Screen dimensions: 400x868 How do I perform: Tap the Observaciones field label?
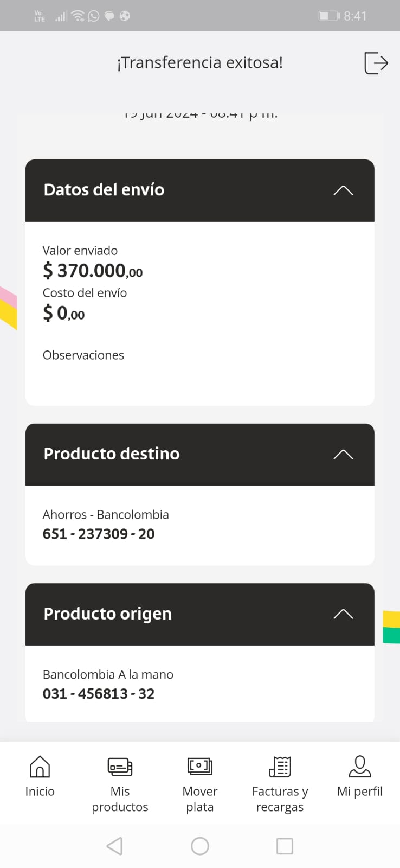[x=83, y=355]
